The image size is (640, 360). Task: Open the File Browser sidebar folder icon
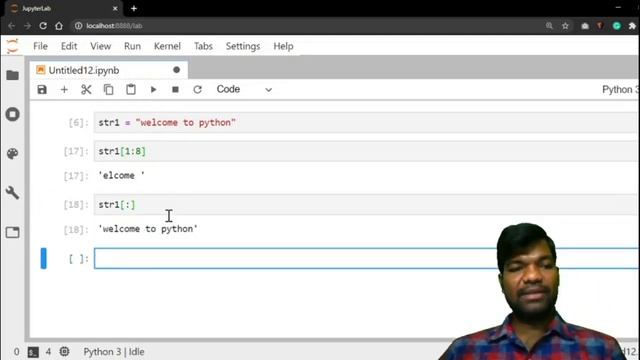(x=13, y=75)
